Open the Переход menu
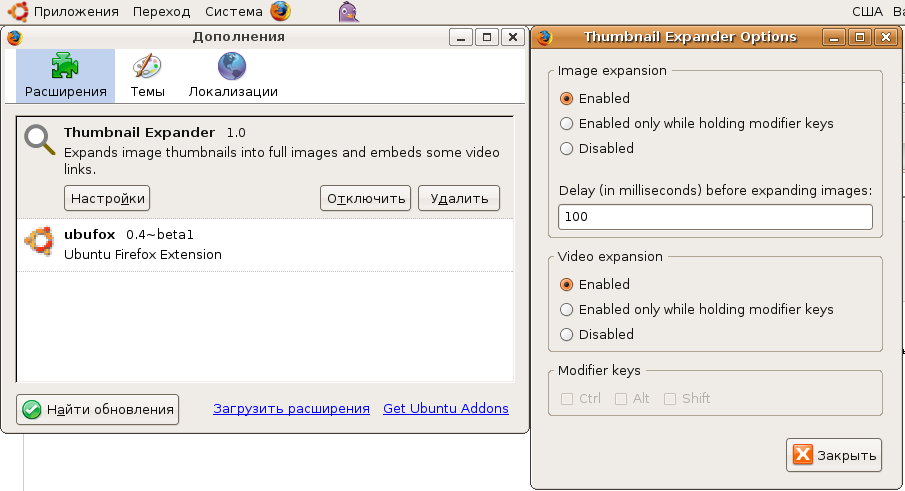Viewport: 905px width, 491px height. (x=161, y=12)
